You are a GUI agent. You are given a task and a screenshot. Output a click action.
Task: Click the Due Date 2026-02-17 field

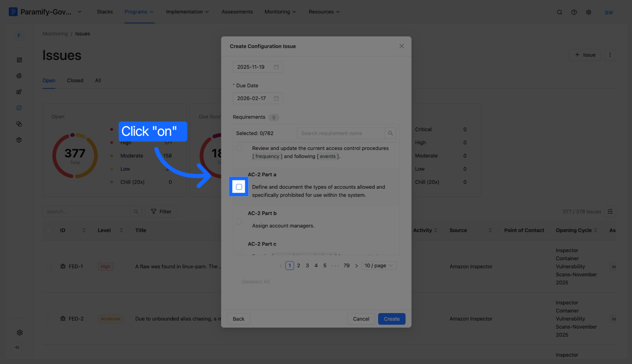(x=258, y=98)
